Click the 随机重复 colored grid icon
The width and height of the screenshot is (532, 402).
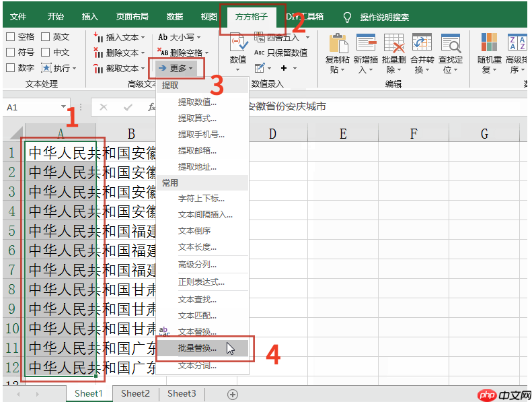click(489, 42)
